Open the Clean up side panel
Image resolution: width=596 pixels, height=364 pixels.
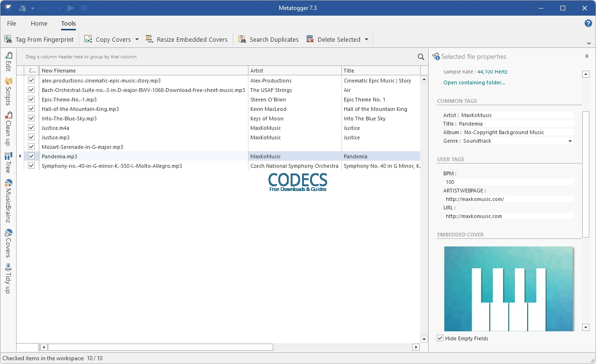click(8, 129)
